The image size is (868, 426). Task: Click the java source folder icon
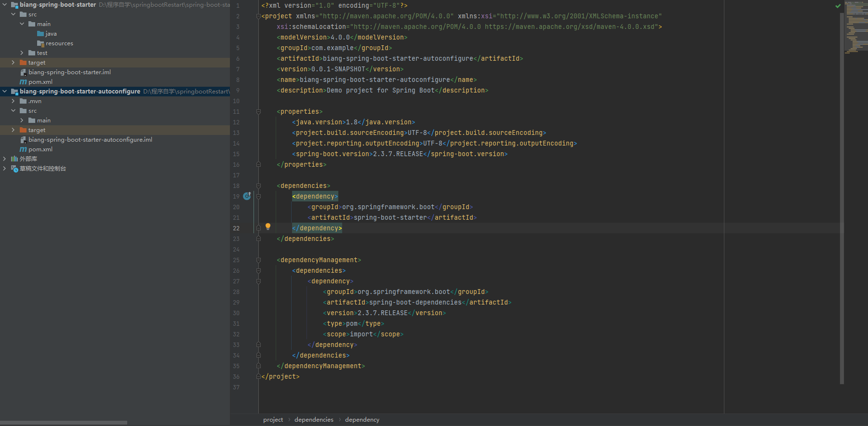[40, 34]
